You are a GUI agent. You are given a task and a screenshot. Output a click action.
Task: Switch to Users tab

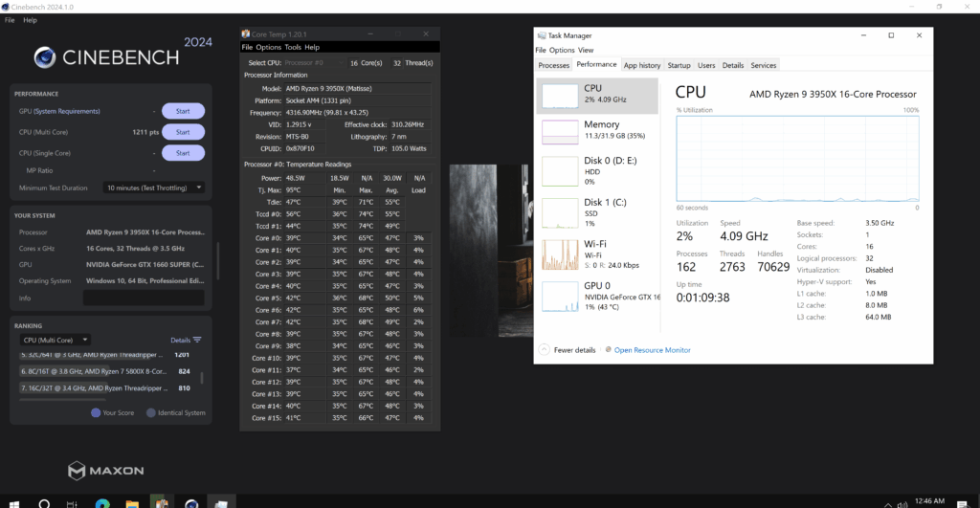pos(706,65)
